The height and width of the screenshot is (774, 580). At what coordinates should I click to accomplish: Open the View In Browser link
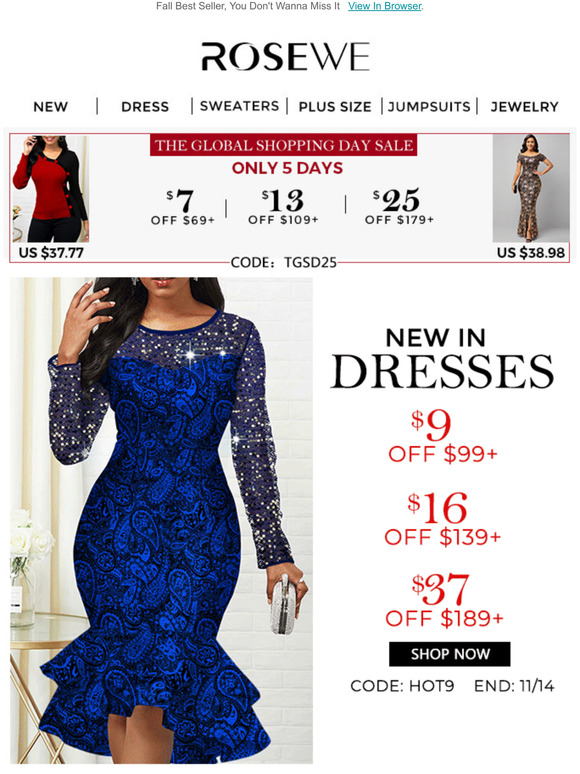coord(385,6)
